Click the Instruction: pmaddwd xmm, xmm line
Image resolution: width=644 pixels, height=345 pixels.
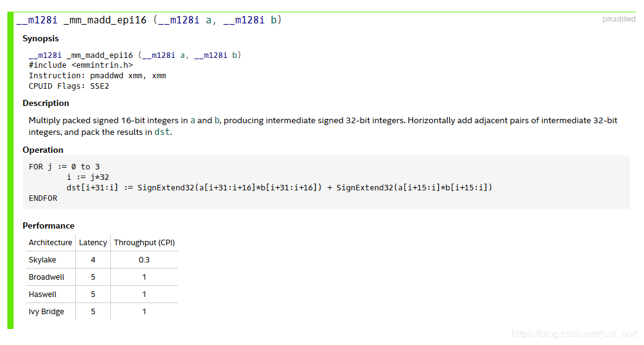(x=97, y=76)
